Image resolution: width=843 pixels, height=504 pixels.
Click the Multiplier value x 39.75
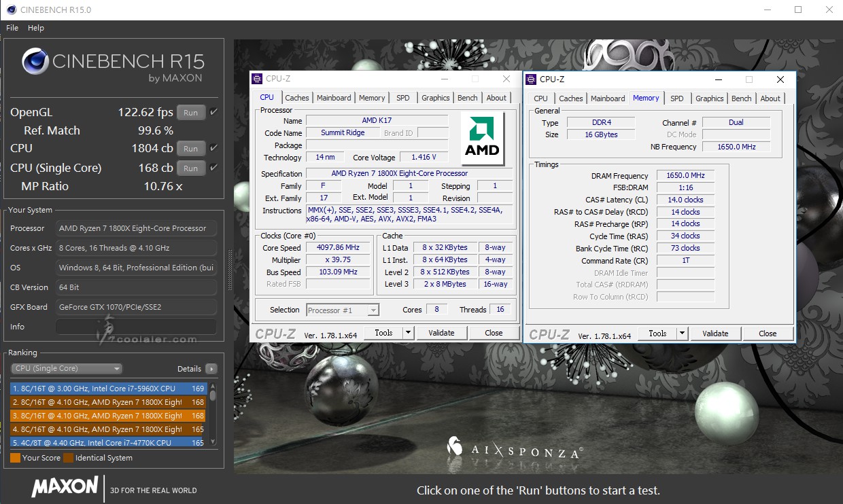coord(338,260)
